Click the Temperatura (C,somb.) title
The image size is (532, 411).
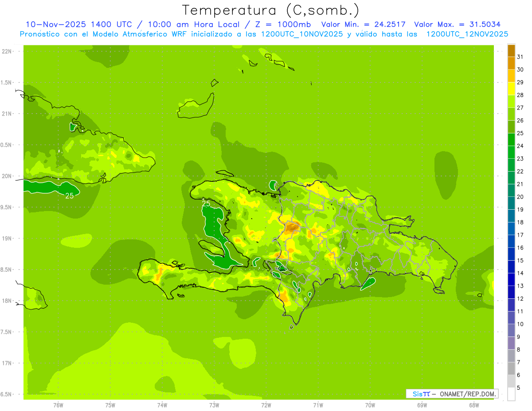point(270,10)
